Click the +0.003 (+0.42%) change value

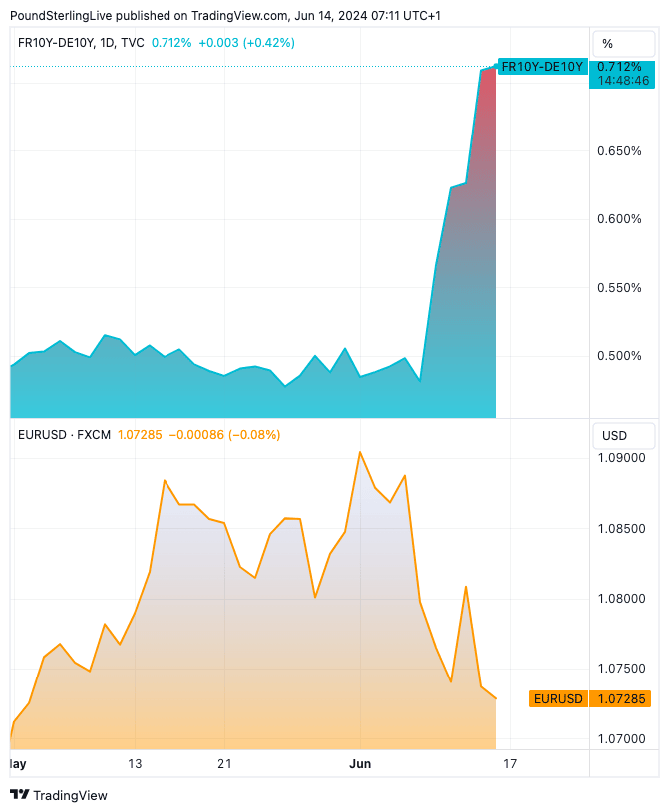pyautogui.click(x=246, y=43)
